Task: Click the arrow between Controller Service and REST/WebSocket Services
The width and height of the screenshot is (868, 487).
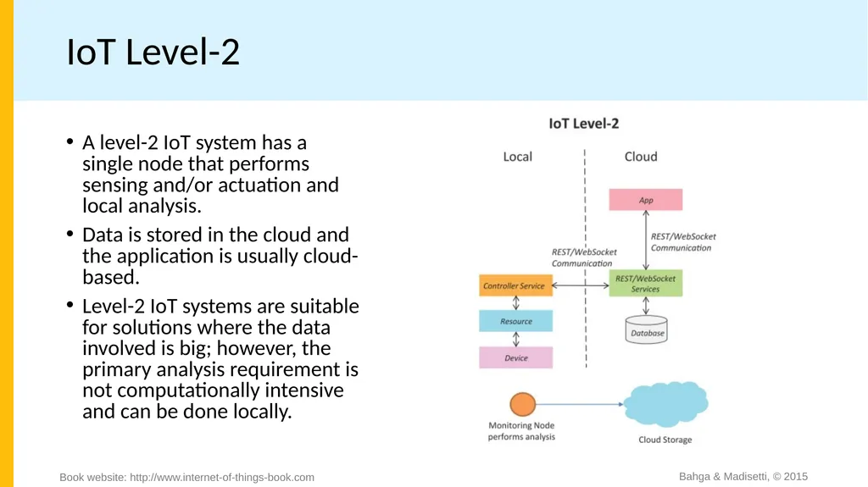Action: click(580, 285)
